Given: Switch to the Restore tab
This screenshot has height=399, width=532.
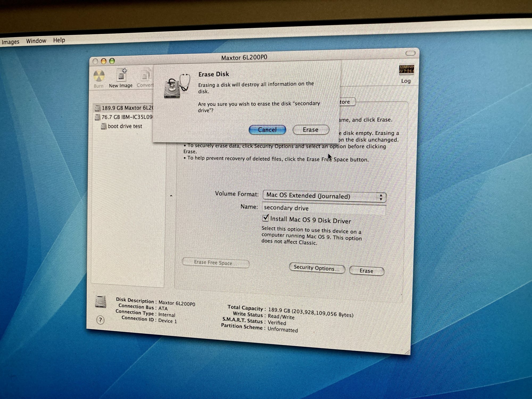Looking at the screenshot, I should tap(347, 102).
